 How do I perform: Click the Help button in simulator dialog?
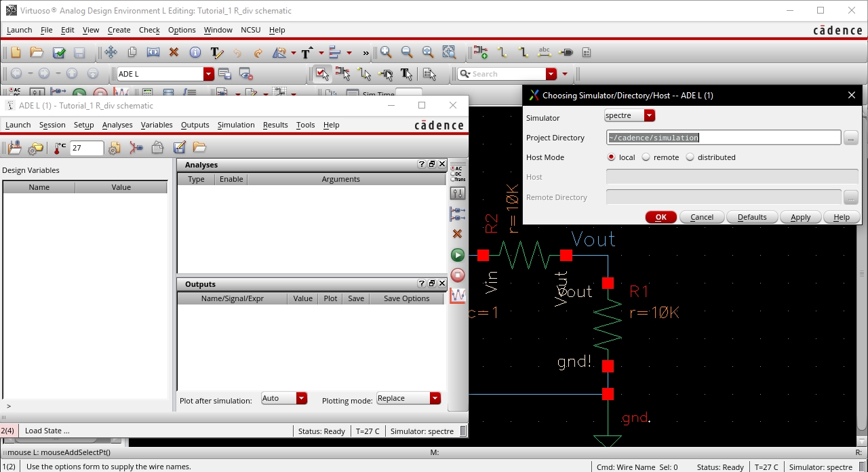coord(842,217)
